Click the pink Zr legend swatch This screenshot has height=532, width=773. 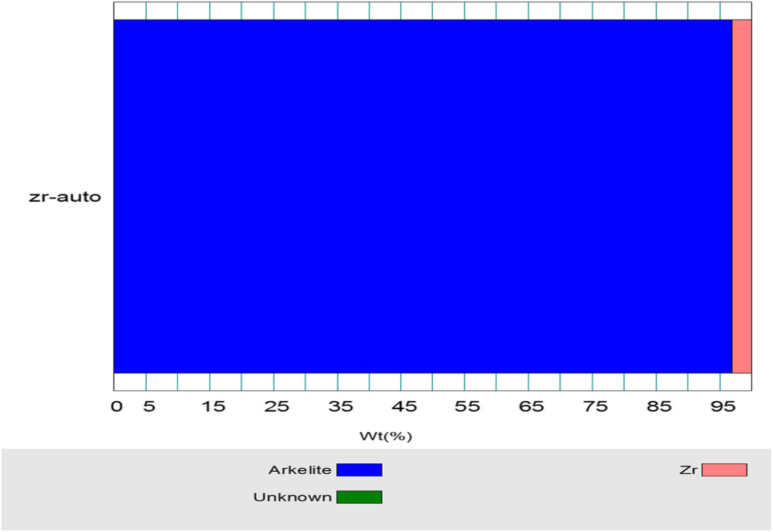(x=724, y=470)
